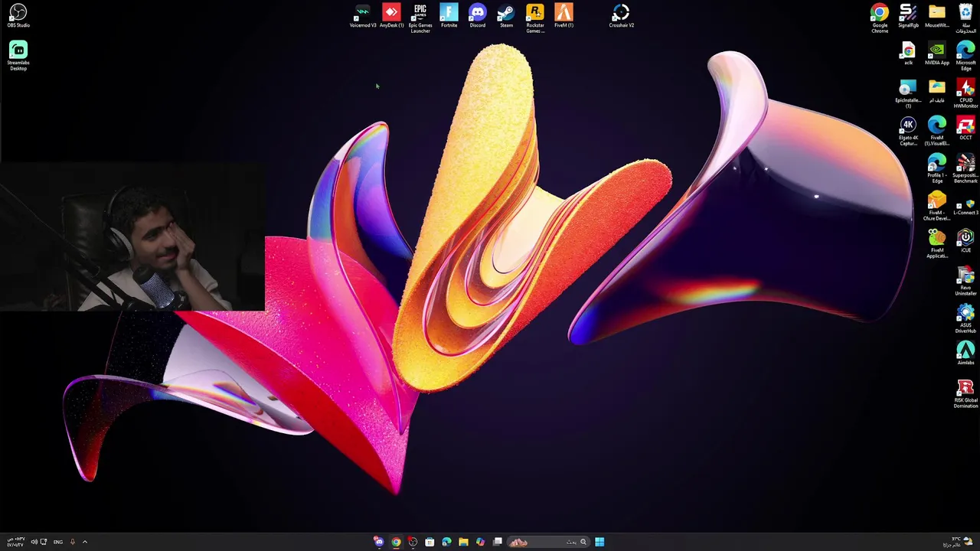The image size is (980, 551).
Task: Select the Google Chrome desktop shortcut
Action: 880,18
